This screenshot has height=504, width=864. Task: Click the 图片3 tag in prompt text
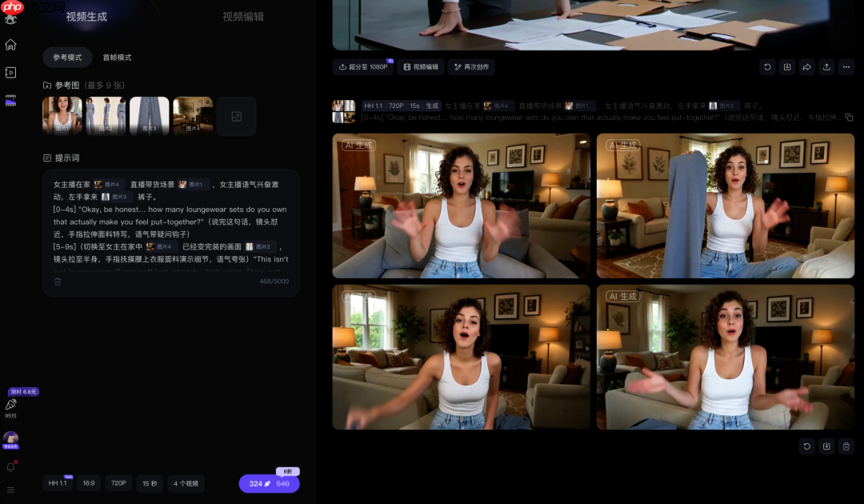click(114, 197)
